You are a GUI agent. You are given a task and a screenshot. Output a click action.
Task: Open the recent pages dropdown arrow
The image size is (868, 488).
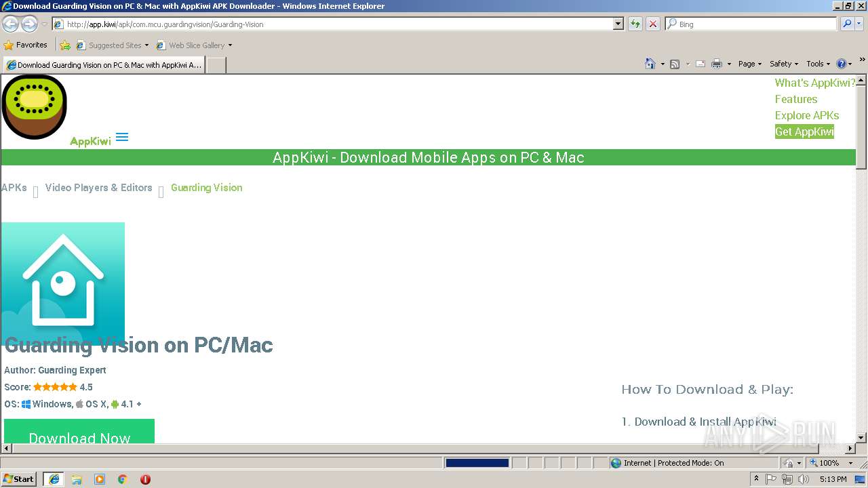tap(44, 24)
